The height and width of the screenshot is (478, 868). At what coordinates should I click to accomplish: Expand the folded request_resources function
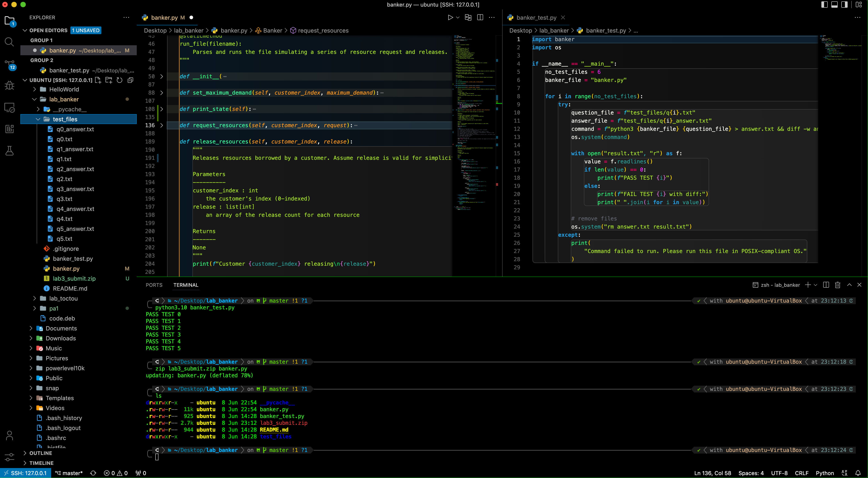tap(162, 125)
